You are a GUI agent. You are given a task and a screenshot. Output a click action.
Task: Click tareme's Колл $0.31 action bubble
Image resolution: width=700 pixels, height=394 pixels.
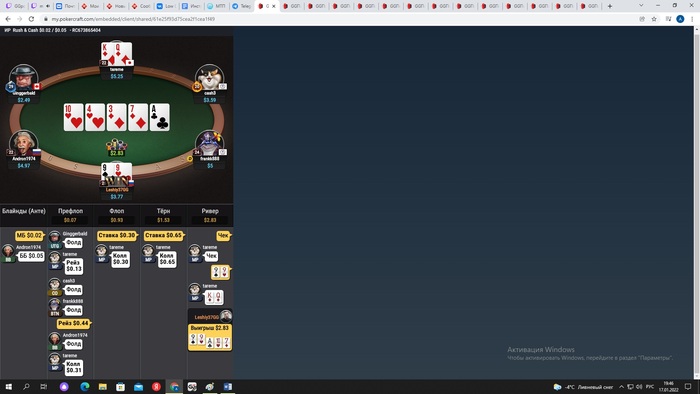pos(74,367)
